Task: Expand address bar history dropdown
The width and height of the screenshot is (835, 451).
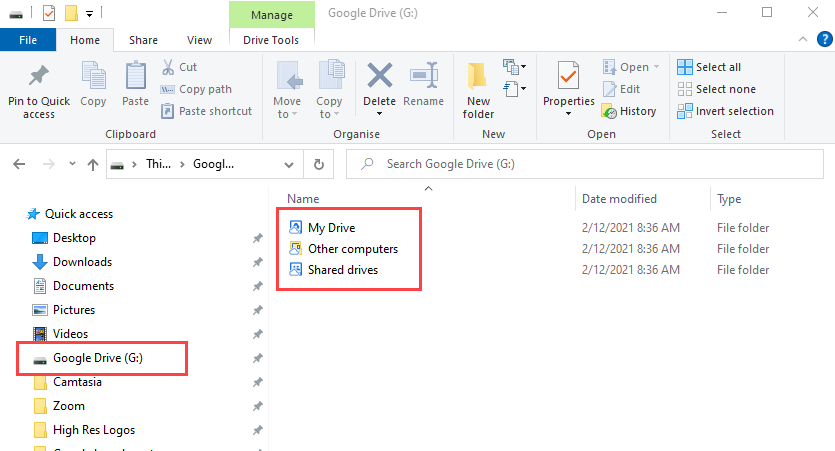Action: click(289, 165)
